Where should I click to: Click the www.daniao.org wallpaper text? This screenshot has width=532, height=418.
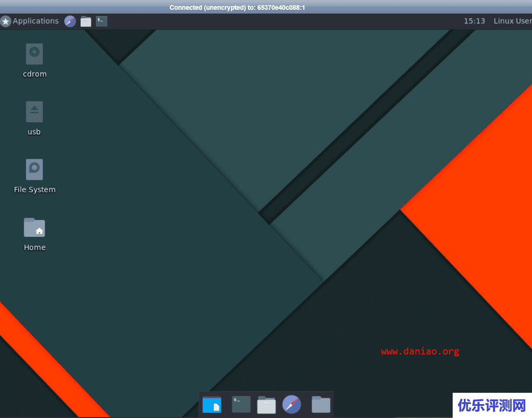click(420, 351)
